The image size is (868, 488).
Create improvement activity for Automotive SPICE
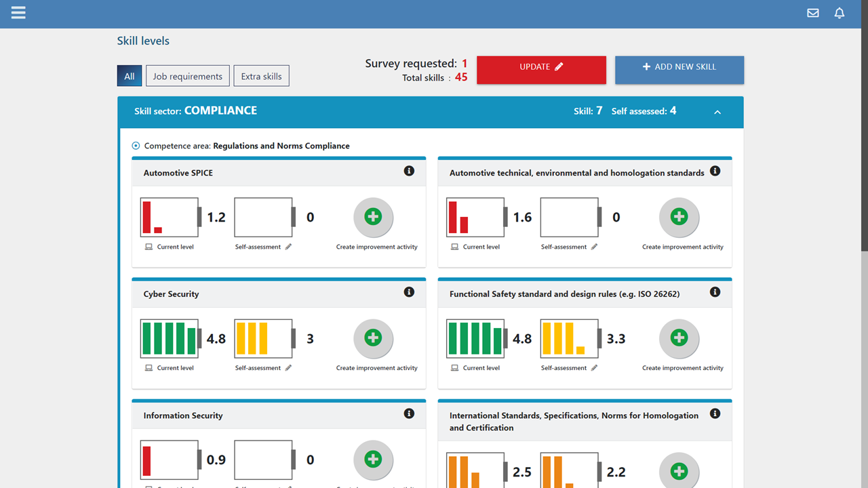[x=373, y=217]
